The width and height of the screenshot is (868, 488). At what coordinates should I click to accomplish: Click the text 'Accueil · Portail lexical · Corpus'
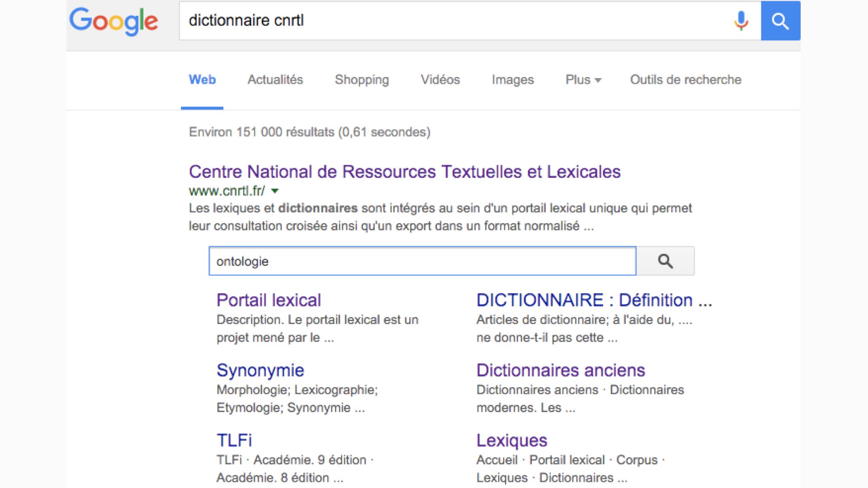tap(567, 460)
